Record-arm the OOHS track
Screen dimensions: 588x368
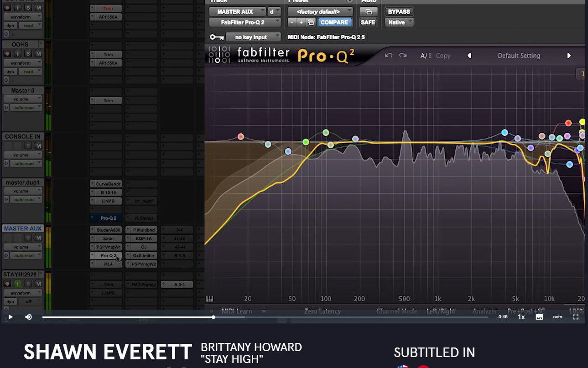[x=7, y=54]
